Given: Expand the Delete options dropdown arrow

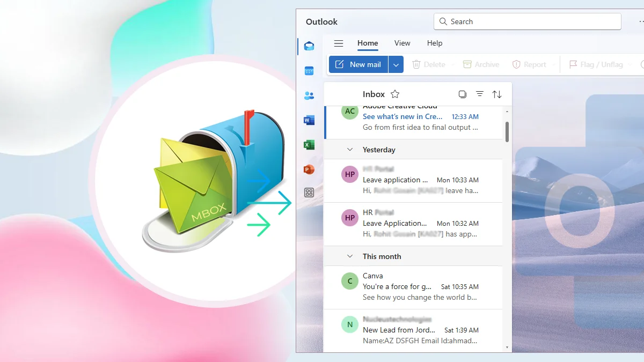Looking at the screenshot, I should (453, 64).
